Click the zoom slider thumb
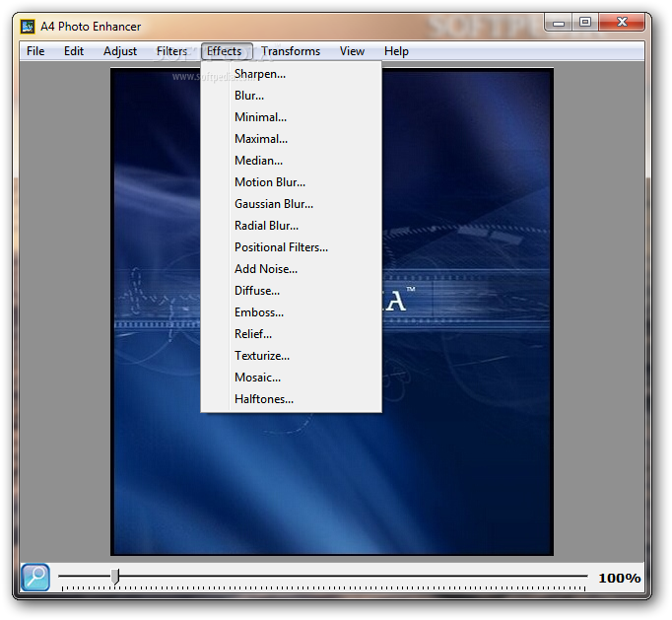This screenshot has width=672, height=620. [x=115, y=577]
